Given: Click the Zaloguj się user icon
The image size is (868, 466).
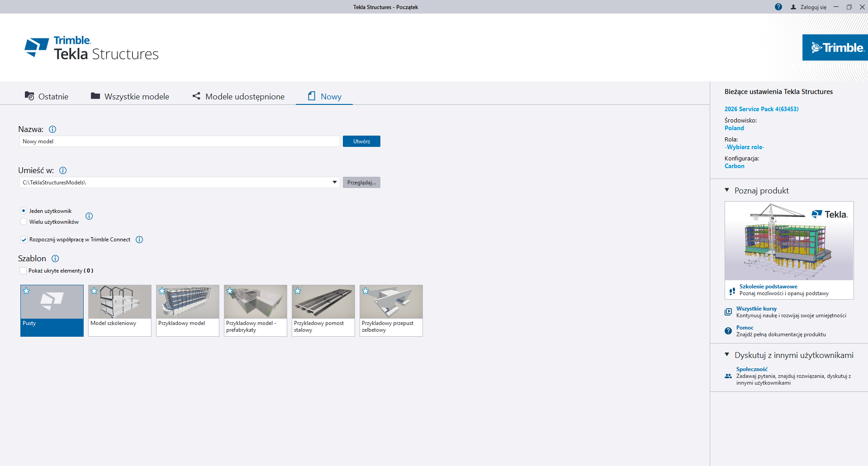Looking at the screenshot, I should pyautogui.click(x=793, y=7).
